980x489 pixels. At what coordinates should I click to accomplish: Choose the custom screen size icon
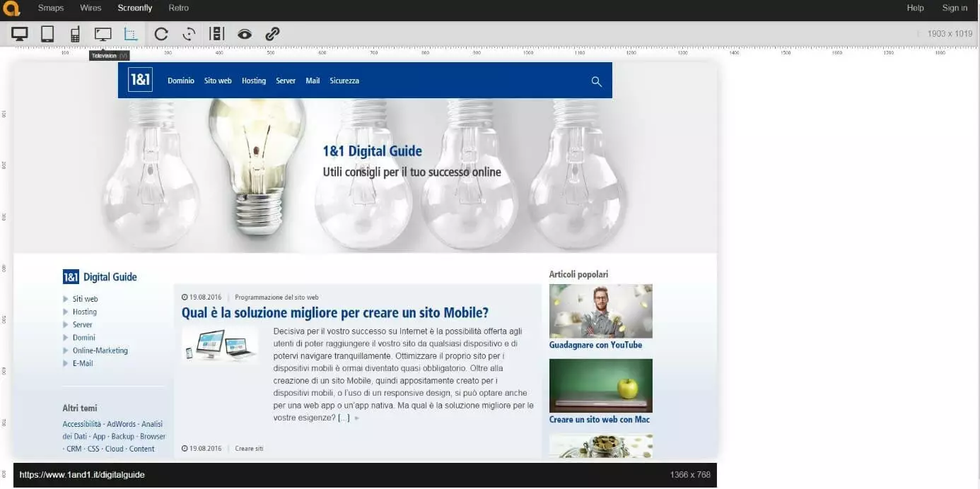131,34
